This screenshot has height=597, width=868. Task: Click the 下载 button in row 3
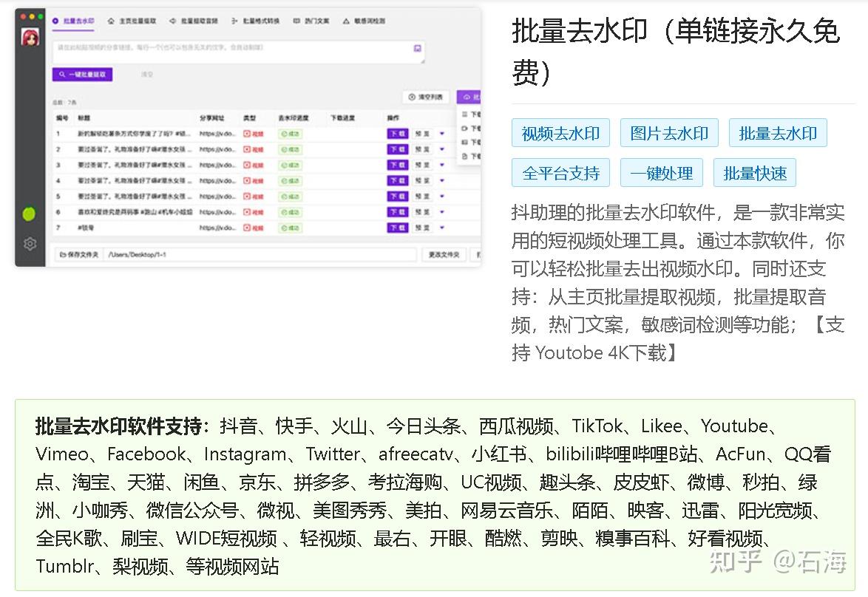(398, 165)
